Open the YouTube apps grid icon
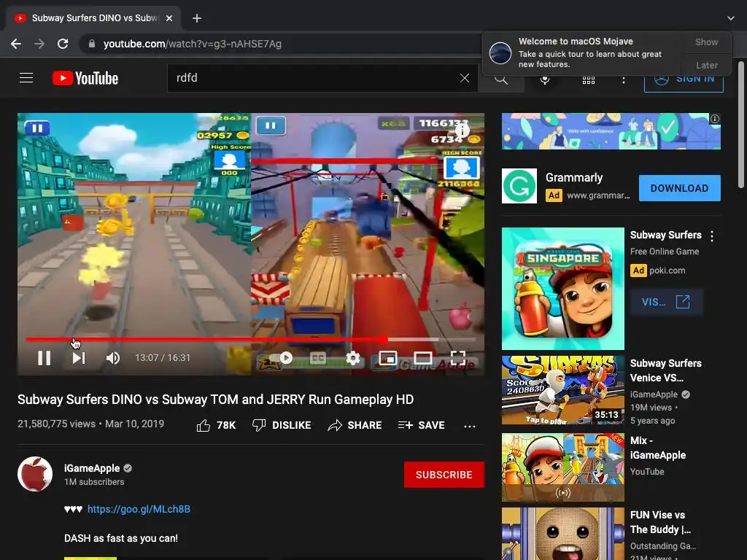Image resolution: width=747 pixels, height=560 pixels. 589,80
